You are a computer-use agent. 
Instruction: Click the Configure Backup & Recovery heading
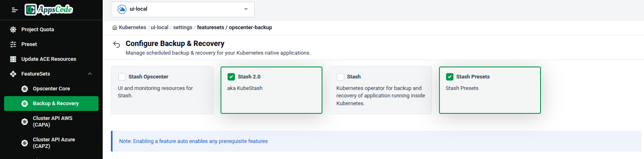click(x=175, y=44)
